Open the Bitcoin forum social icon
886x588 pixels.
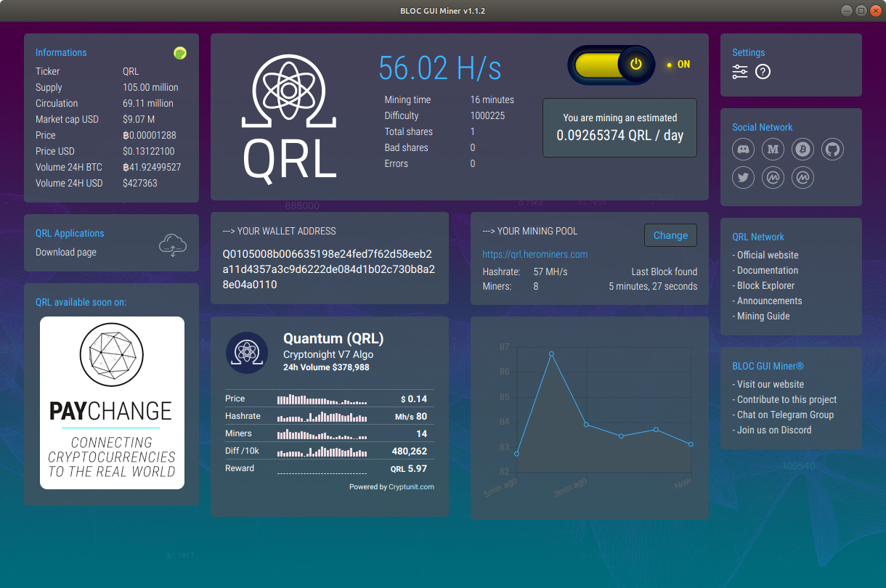coord(802,150)
